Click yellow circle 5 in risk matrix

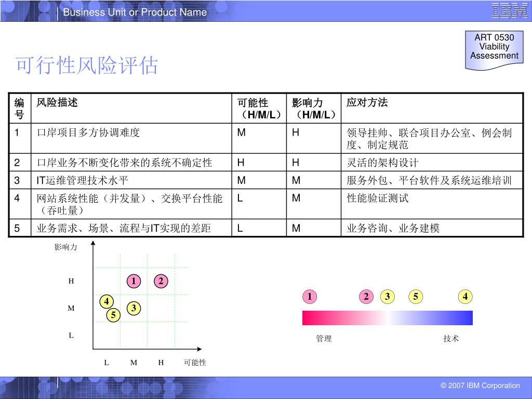tap(113, 315)
